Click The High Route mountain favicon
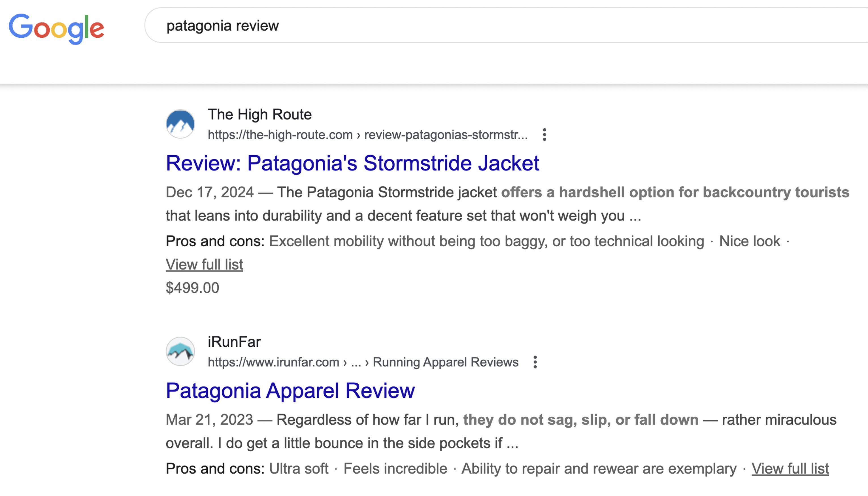 click(x=180, y=124)
